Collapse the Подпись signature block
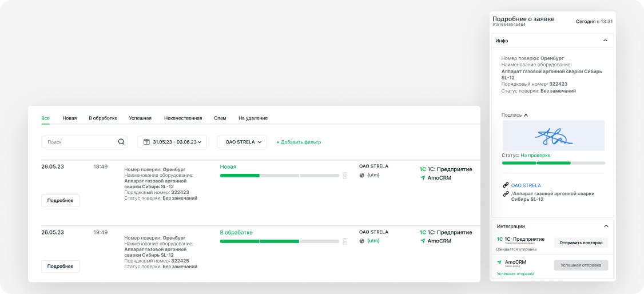The image size is (644, 294). [526, 116]
